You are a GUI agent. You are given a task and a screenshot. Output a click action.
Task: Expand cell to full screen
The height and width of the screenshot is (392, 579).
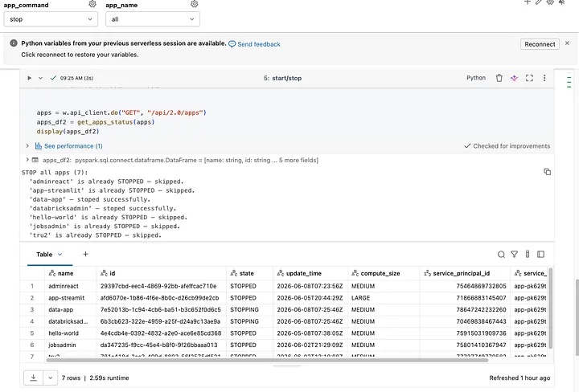pyautogui.click(x=529, y=78)
